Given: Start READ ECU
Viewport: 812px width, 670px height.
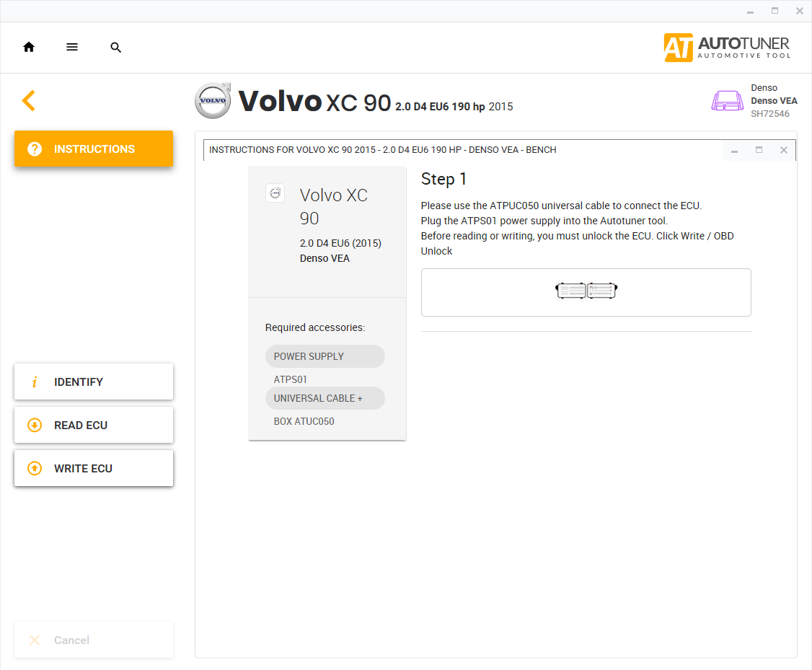Looking at the screenshot, I should tap(94, 425).
